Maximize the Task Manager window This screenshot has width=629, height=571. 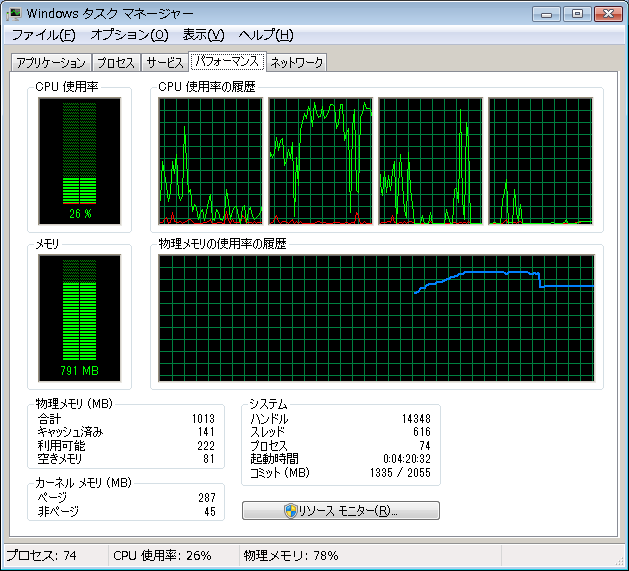click(577, 14)
